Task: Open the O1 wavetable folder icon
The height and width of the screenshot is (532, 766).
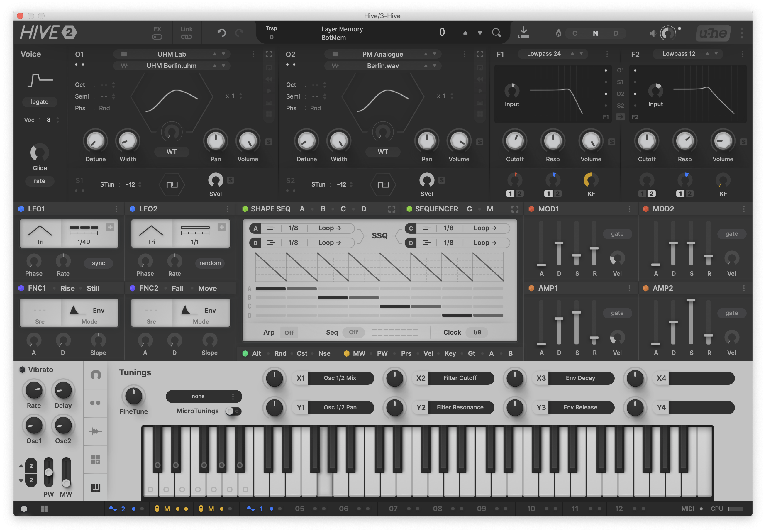Action: [124, 54]
